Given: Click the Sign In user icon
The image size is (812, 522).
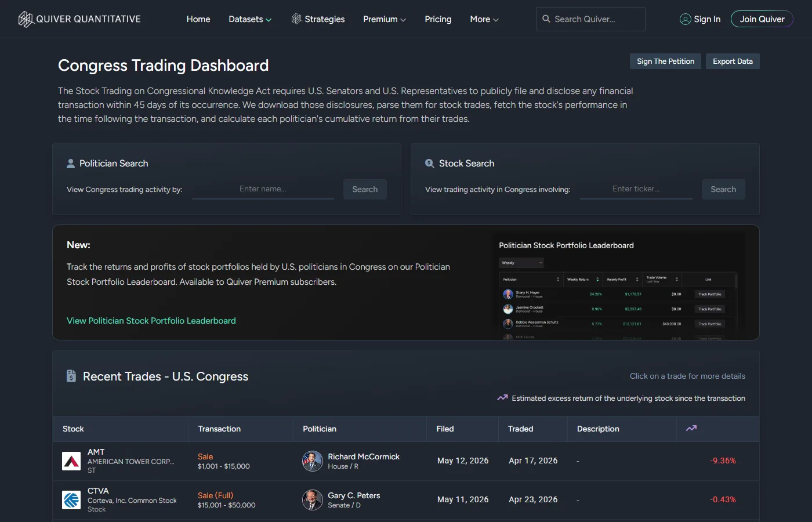Looking at the screenshot, I should [x=686, y=19].
